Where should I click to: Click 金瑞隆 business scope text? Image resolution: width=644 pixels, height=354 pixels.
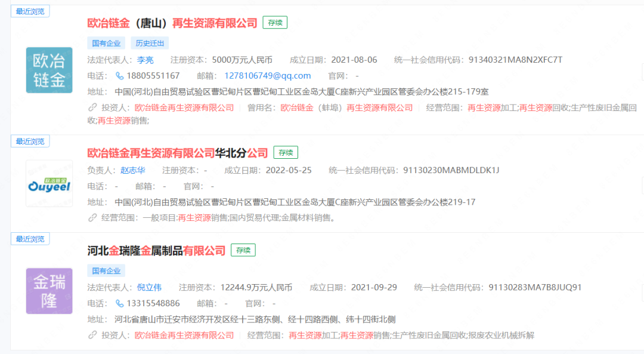(x=411, y=335)
